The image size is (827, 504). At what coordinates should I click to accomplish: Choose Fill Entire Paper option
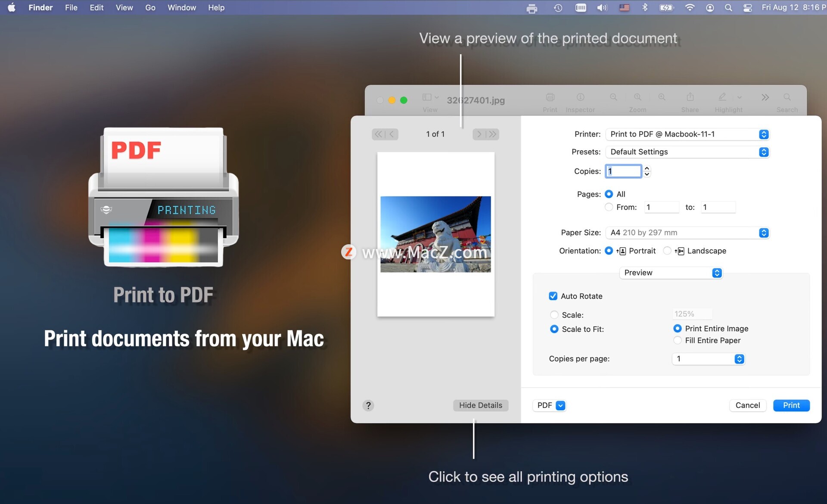tap(678, 340)
